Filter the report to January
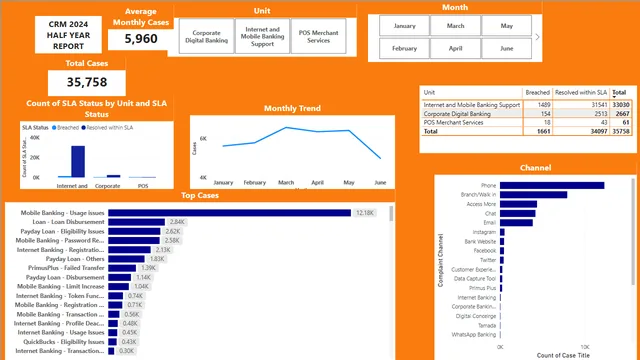Screen dimensions: 640x360 click(x=404, y=26)
